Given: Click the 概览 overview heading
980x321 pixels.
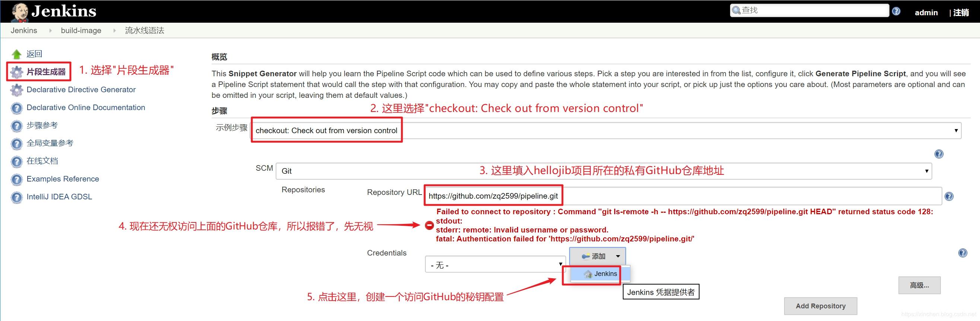Looking at the screenshot, I should [219, 57].
